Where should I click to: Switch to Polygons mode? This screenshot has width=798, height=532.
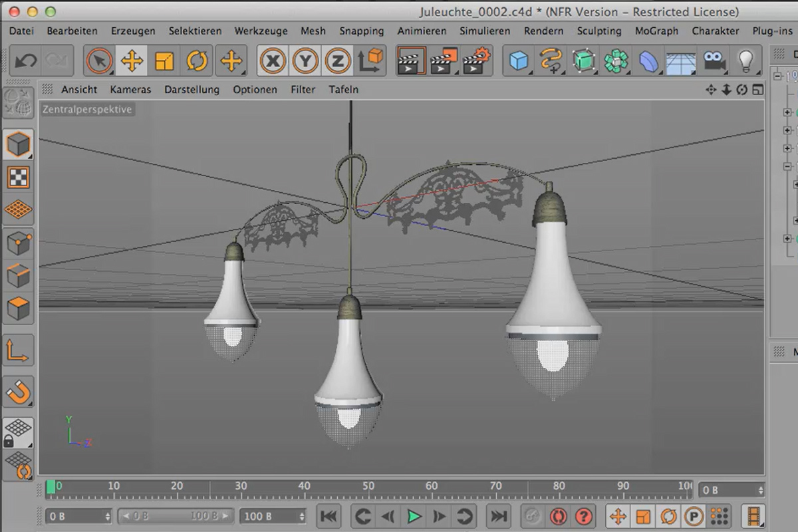click(18, 309)
